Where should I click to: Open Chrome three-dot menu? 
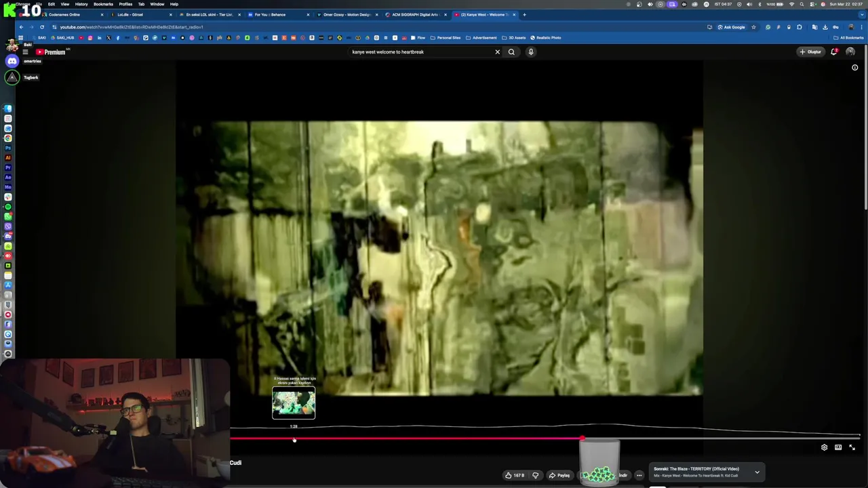(x=861, y=27)
